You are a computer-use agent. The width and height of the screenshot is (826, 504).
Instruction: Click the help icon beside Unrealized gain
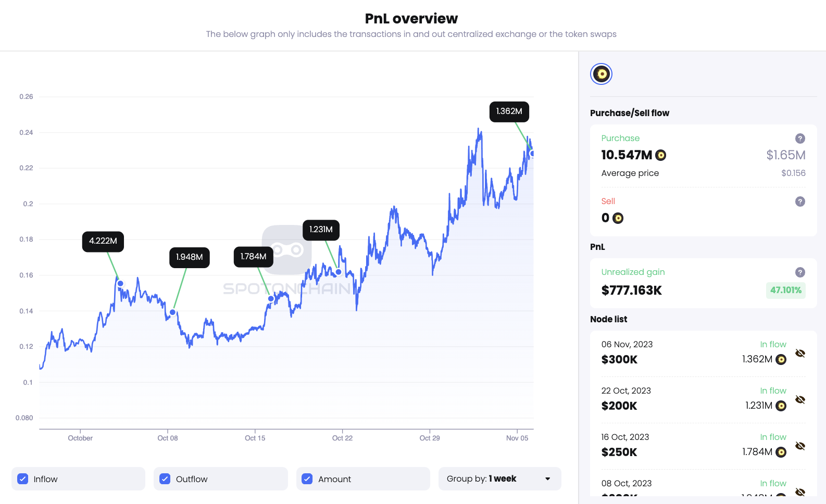point(800,272)
